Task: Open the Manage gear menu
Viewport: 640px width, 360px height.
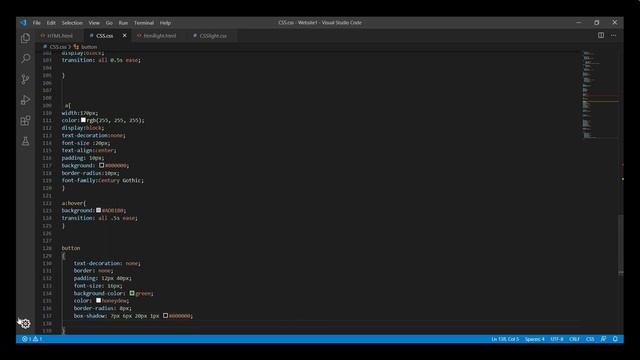Action: tap(25, 324)
